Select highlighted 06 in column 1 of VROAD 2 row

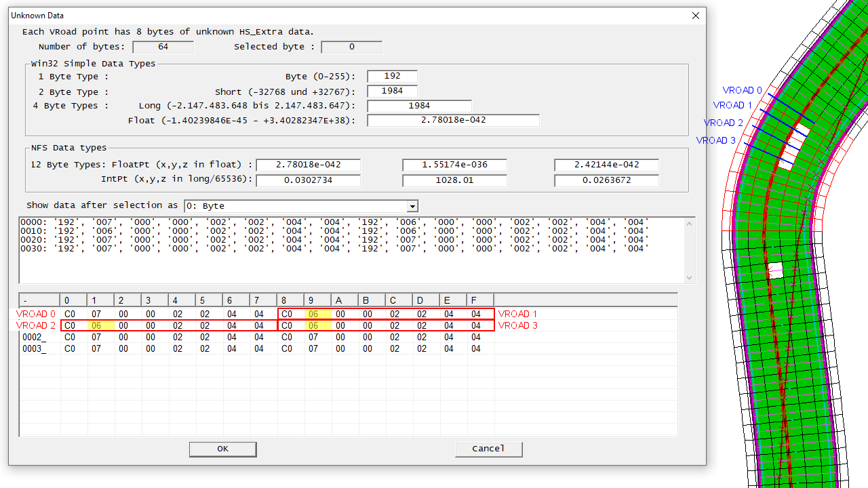pos(100,325)
